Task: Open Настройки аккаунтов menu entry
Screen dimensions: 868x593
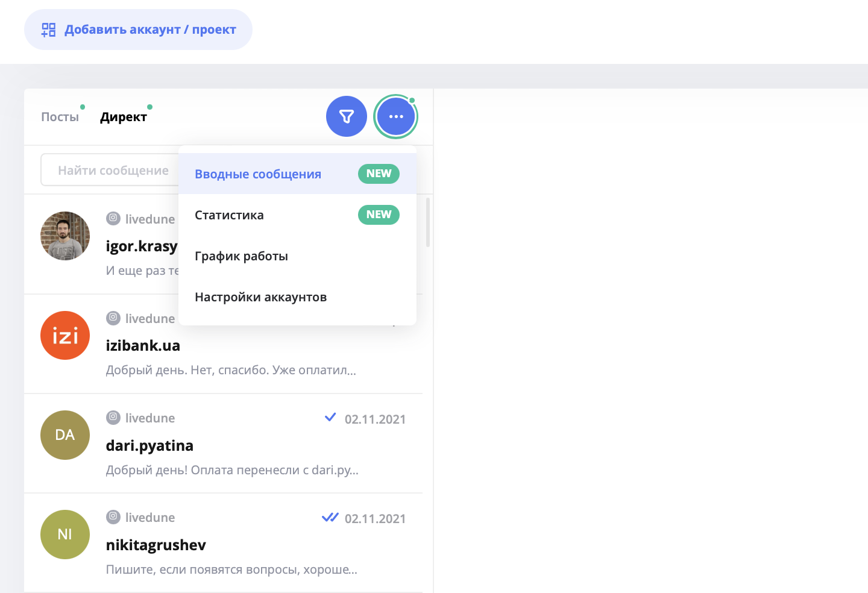Action: (298, 296)
